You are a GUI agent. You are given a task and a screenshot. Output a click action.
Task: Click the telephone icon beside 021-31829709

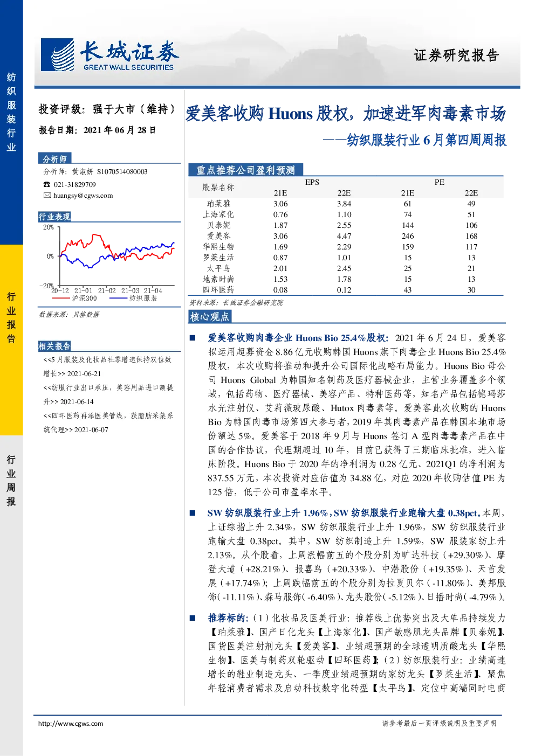click(47, 184)
